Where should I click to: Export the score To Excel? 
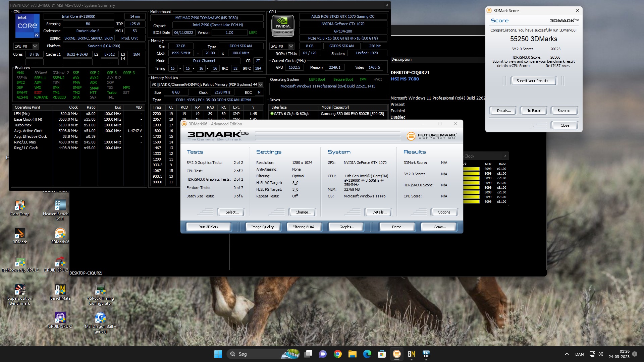(534, 111)
